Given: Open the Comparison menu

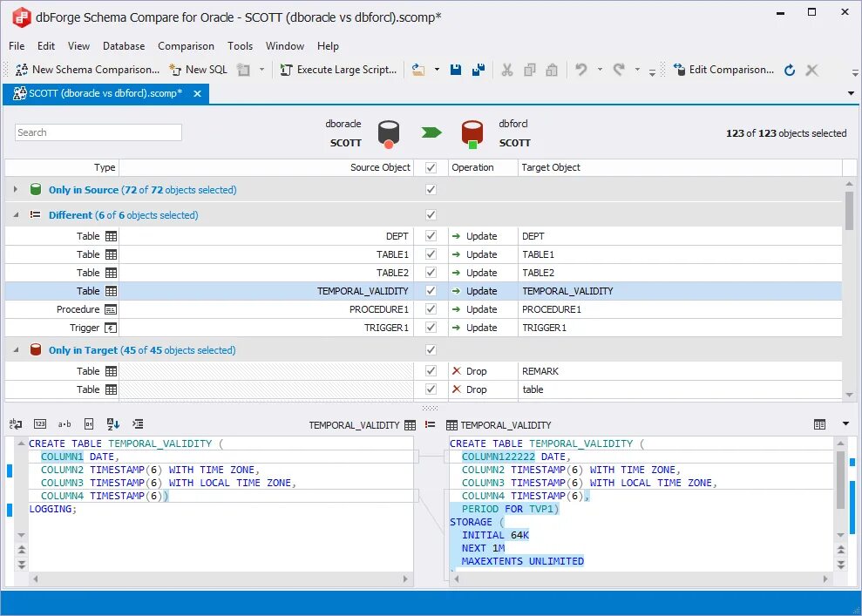Looking at the screenshot, I should tap(186, 46).
